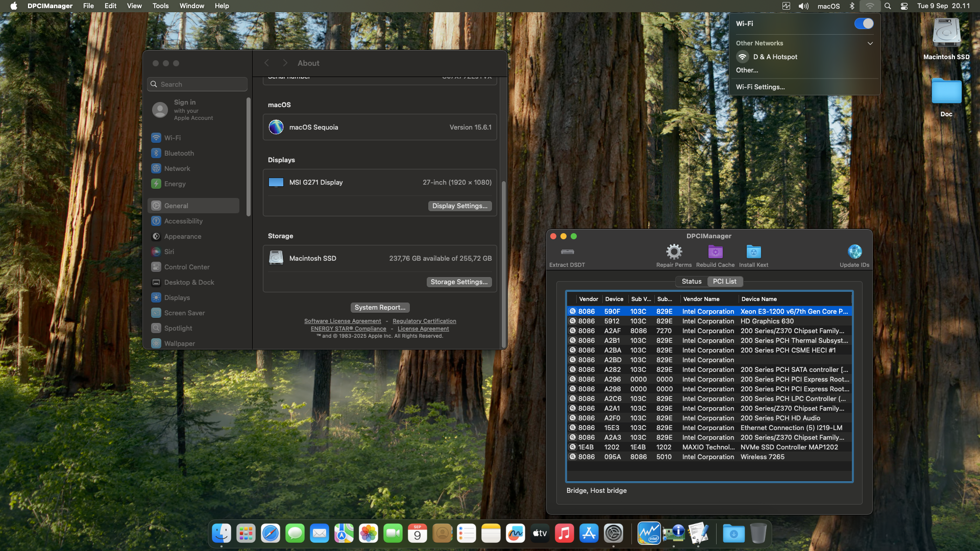Open Freeform from the Dock
Screen dimensions: 980x551
click(x=516, y=534)
